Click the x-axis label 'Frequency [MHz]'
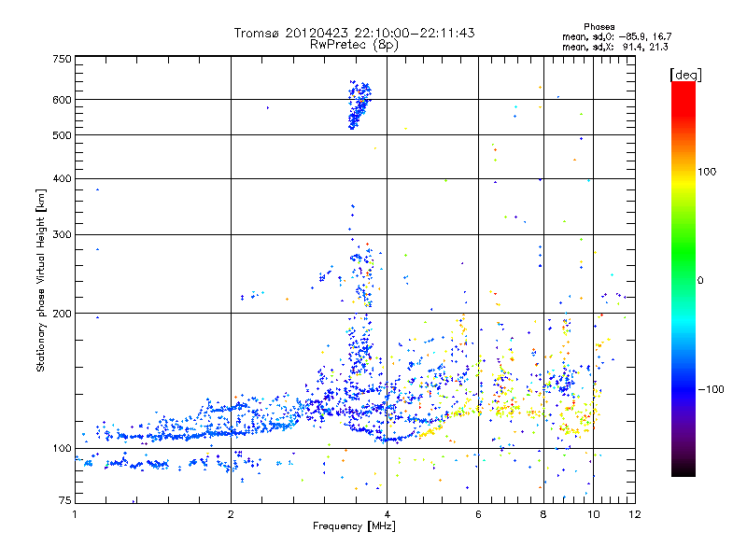Image resolution: width=747 pixels, height=560 pixels. pos(354,526)
